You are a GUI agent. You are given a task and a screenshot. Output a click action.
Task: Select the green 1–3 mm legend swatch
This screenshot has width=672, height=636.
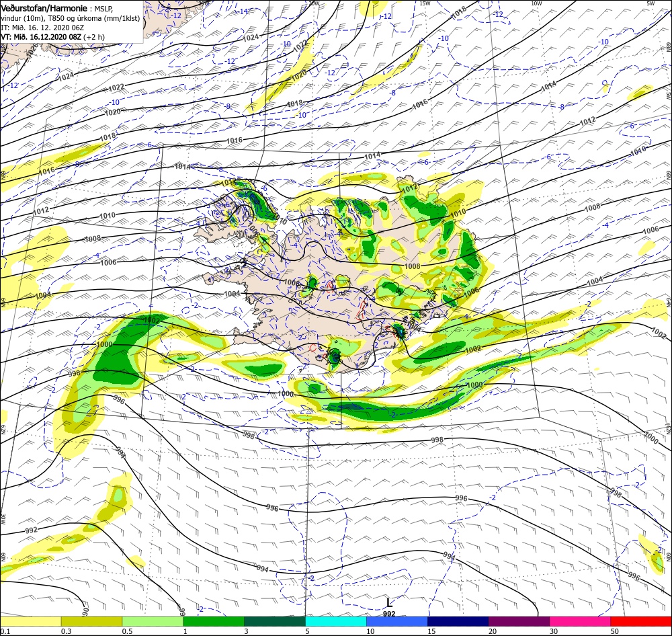click(x=214, y=621)
